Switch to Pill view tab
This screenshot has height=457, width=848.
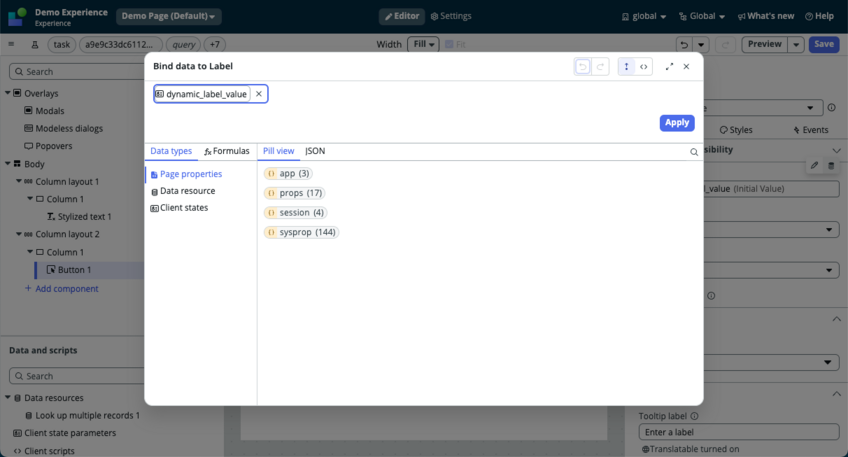279,151
